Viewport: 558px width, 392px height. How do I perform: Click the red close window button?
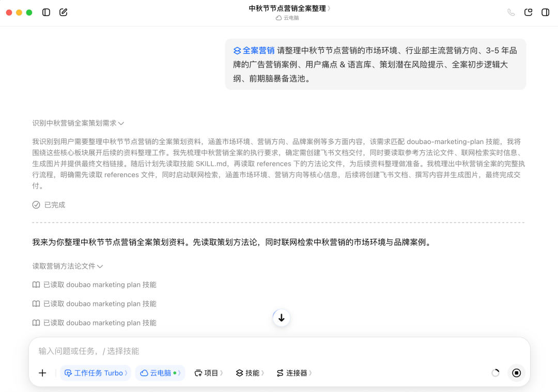(x=9, y=12)
